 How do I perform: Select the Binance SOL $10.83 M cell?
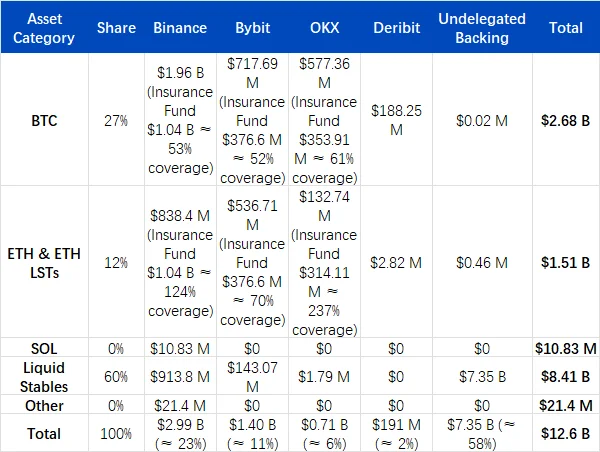pyautogui.click(x=178, y=347)
